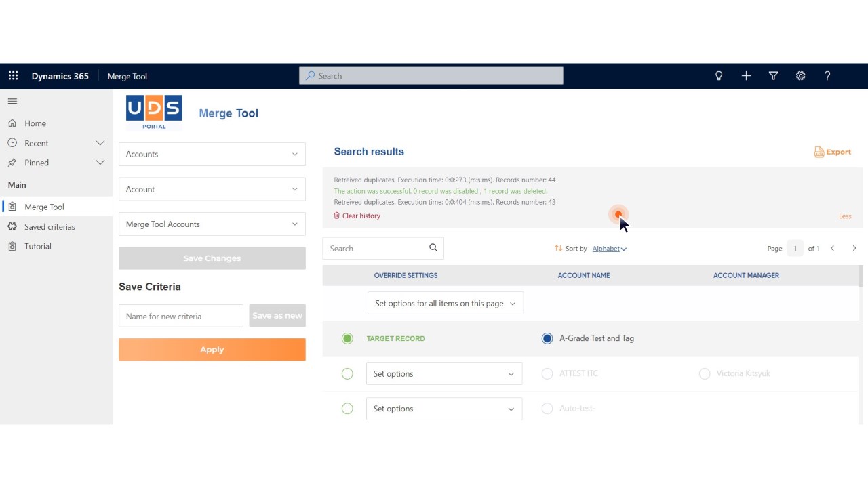This screenshot has height=488, width=868.
Task: Click the Recent clock icon
Action: (12, 143)
